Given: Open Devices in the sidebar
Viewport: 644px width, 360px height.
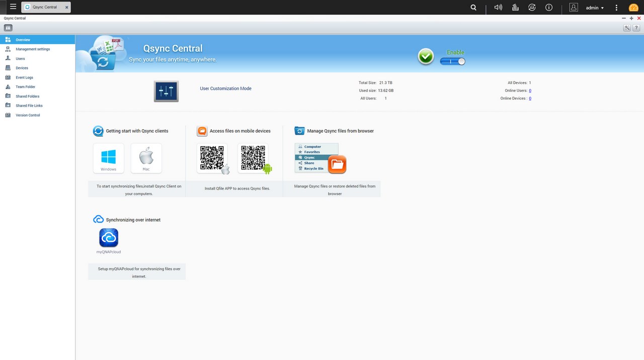Looking at the screenshot, I should coord(38,68).
